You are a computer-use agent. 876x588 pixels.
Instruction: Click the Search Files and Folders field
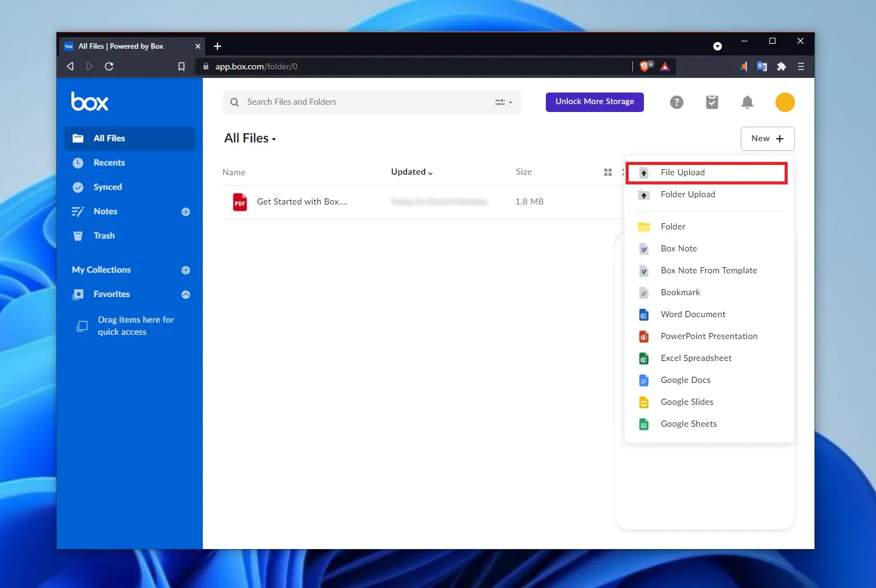[x=372, y=102]
